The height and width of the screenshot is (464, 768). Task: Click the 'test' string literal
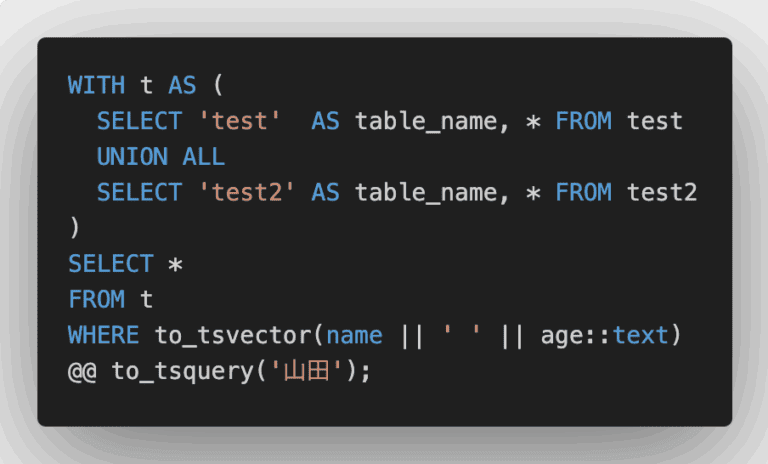(239, 121)
